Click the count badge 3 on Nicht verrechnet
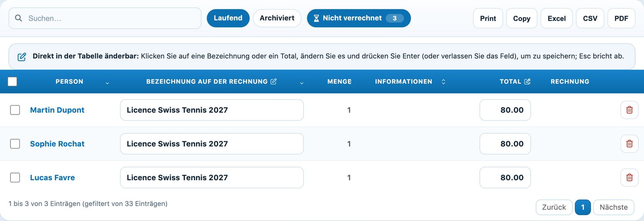Image resolution: width=644 pixels, height=221 pixels. pyautogui.click(x=394, y=18)
